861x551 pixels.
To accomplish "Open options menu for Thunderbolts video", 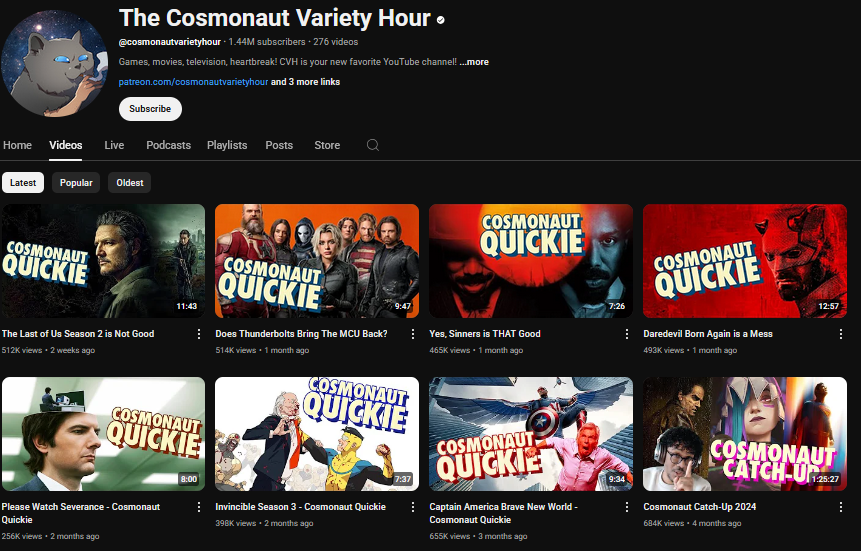I will click(413, 334).
